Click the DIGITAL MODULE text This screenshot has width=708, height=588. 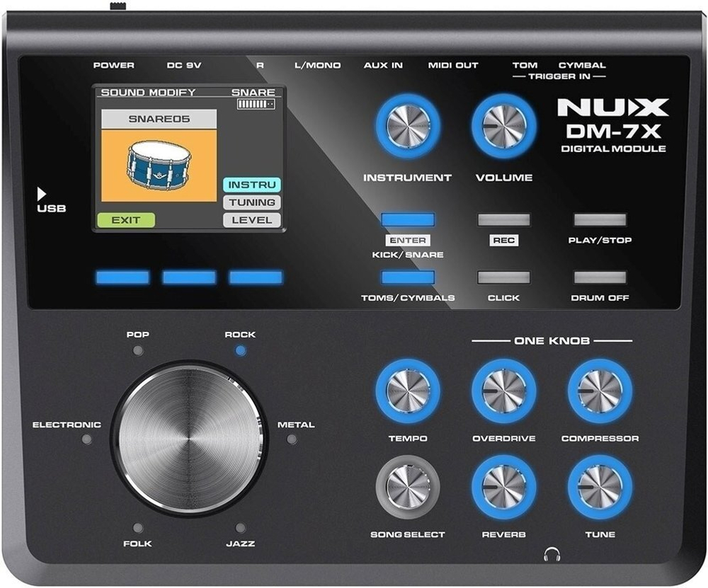613,149
